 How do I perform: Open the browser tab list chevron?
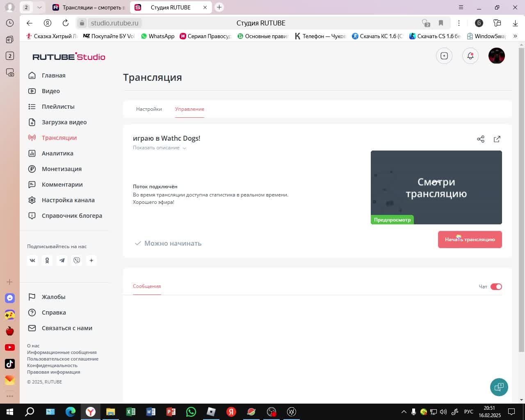[x=39, y=7]
